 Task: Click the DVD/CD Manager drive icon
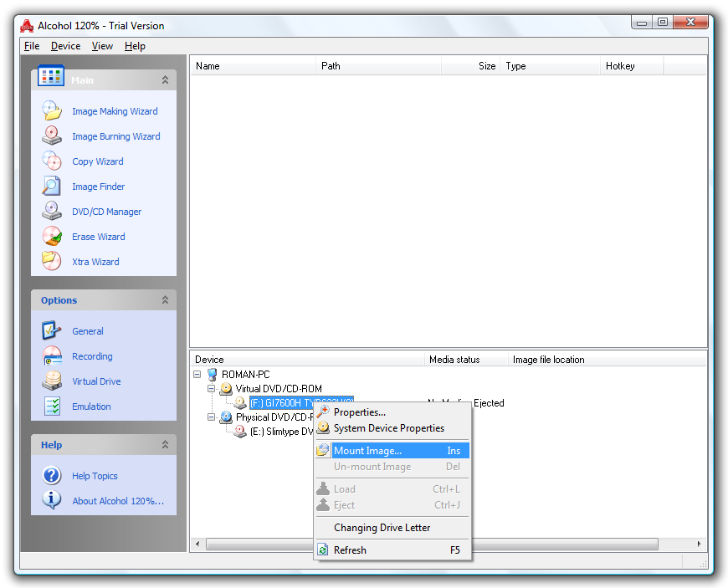52,211
